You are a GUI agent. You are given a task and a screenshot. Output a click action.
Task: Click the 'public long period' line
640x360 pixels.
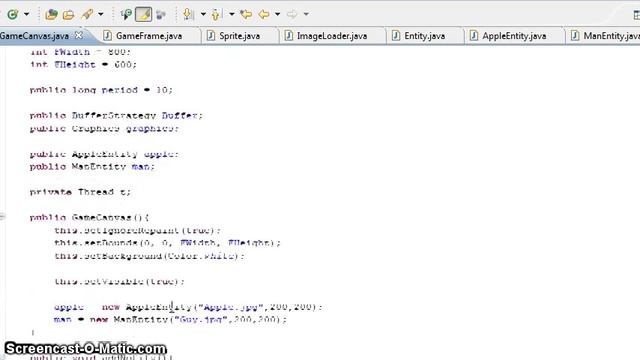pyautogui.click(x=101, y=90)
